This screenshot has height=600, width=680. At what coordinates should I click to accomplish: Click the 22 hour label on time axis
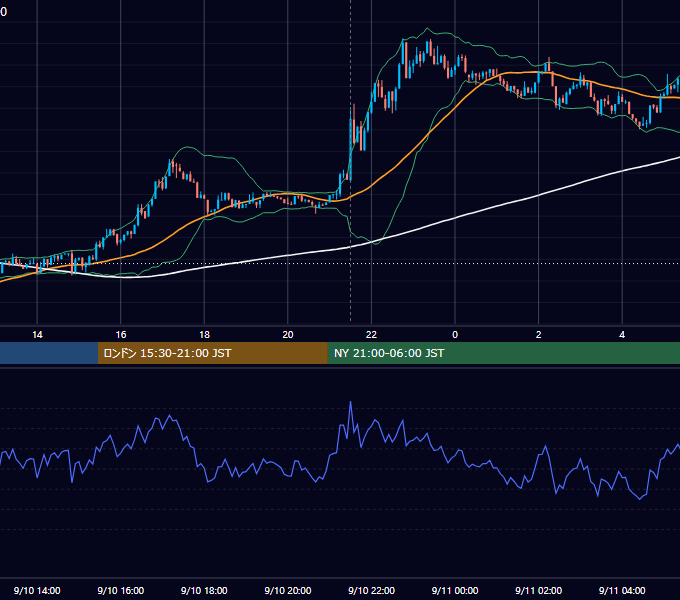click(371, 335)
